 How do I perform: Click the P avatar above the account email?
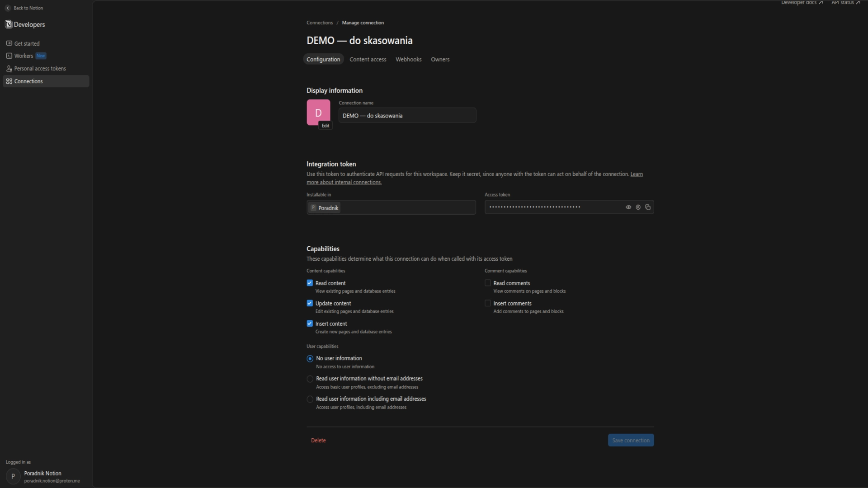[x=13, y=476]
